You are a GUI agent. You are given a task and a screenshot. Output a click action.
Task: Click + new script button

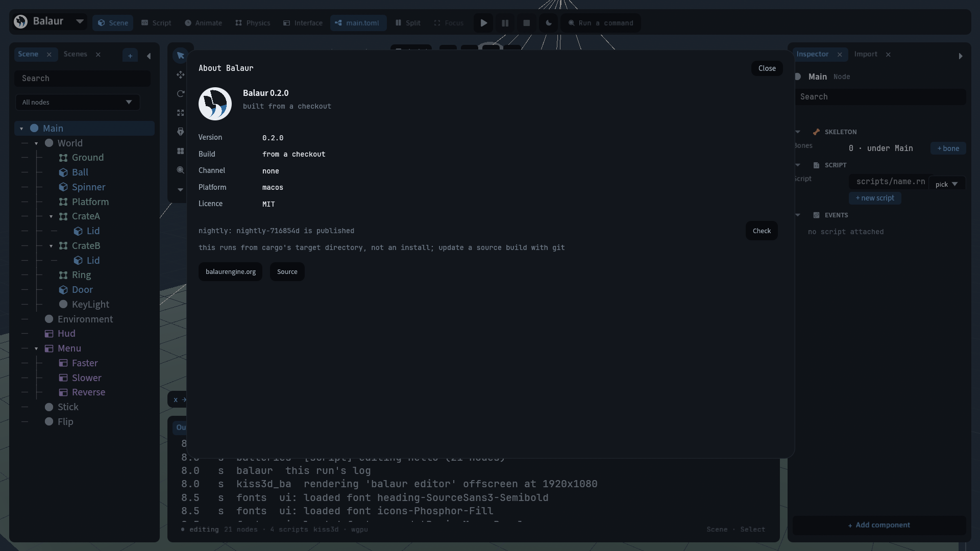coord(875,198)
